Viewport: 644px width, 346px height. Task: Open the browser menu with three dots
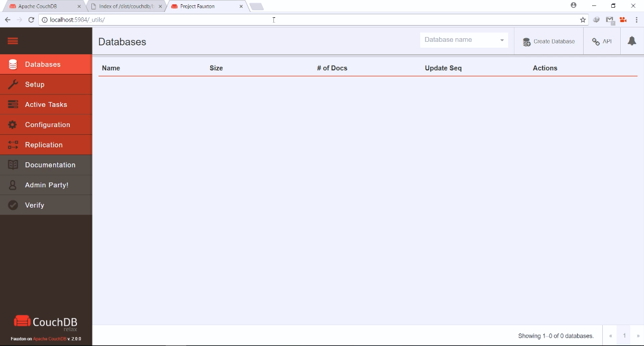tap(636, 20)
